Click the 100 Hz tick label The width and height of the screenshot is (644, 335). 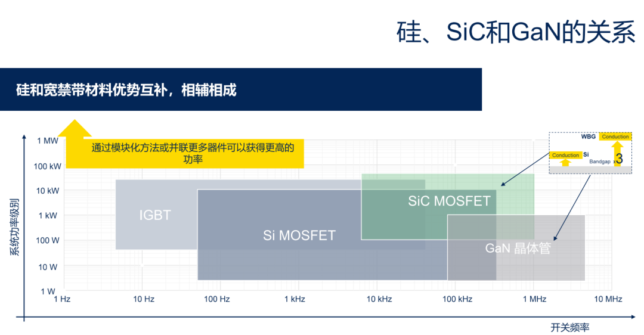pos(217,299)
